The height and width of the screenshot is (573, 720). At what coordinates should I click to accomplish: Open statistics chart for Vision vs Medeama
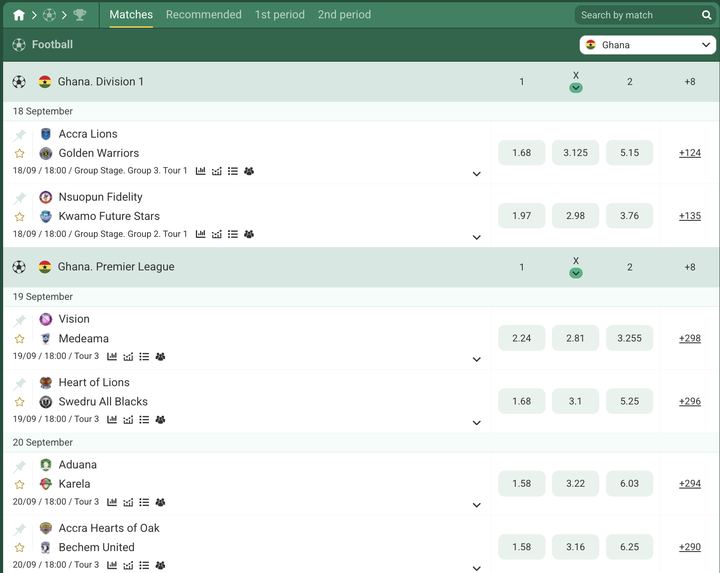[112, 356]
